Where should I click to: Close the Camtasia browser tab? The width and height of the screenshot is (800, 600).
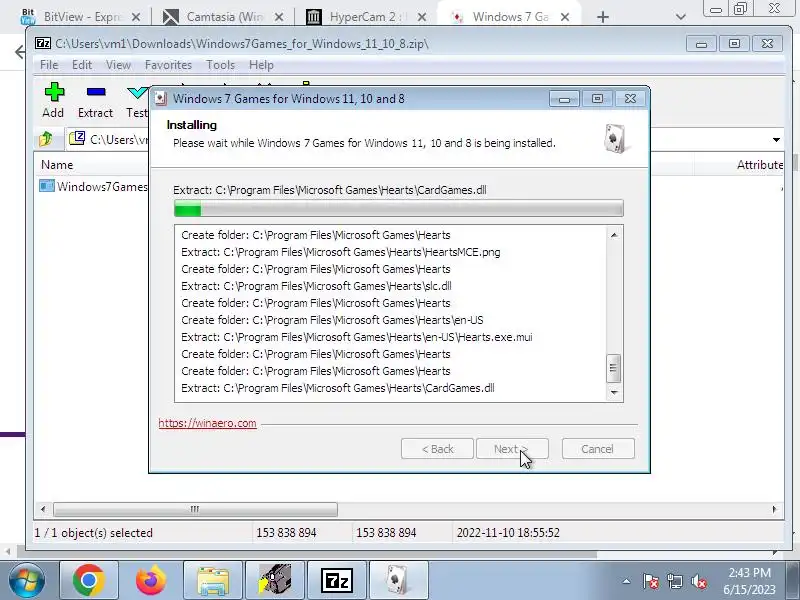click(279, 17)
